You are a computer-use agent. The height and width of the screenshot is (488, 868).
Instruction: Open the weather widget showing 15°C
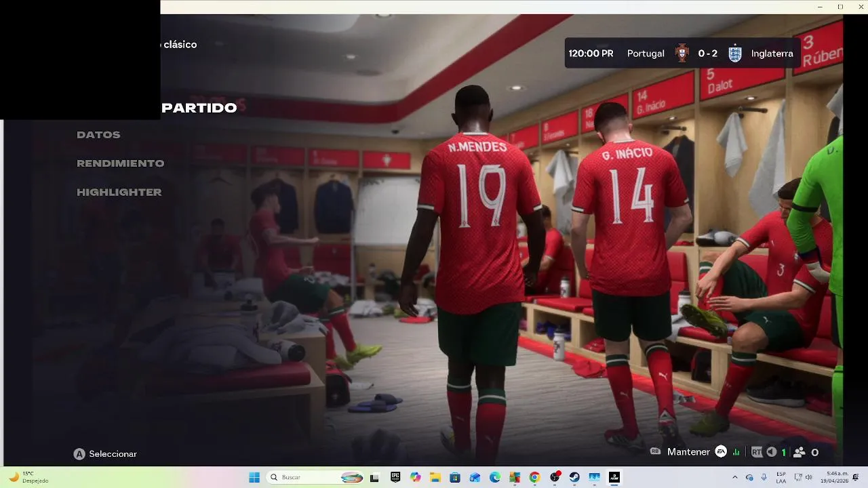28,477
